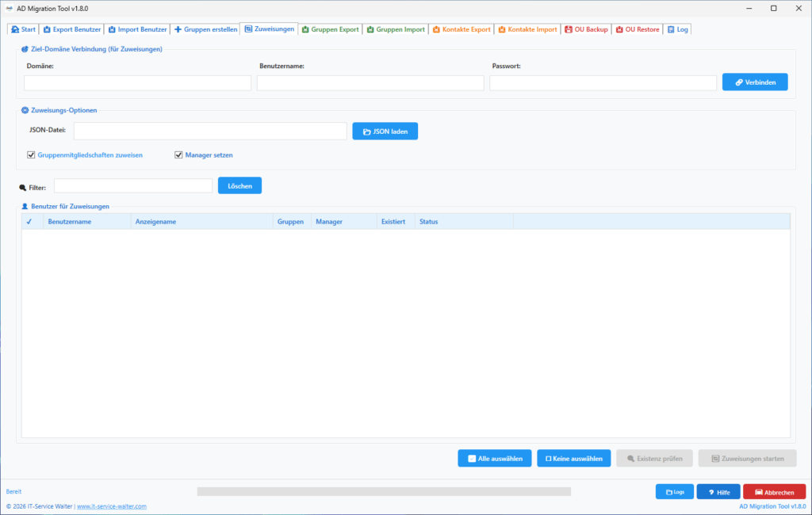Screen dimensions: 812x515
Task: Open www.it-service-walter.com link
Action: point(112,507)
